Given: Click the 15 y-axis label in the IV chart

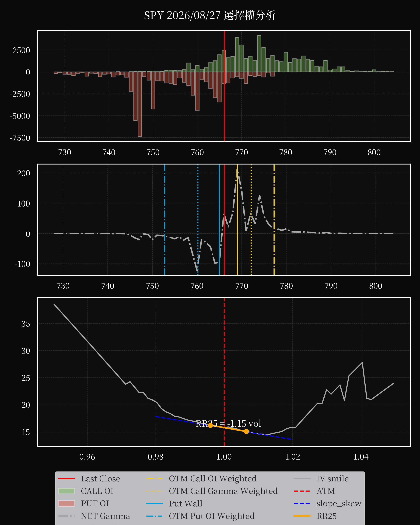Looking at the screenshot, I should pos(26,432).
